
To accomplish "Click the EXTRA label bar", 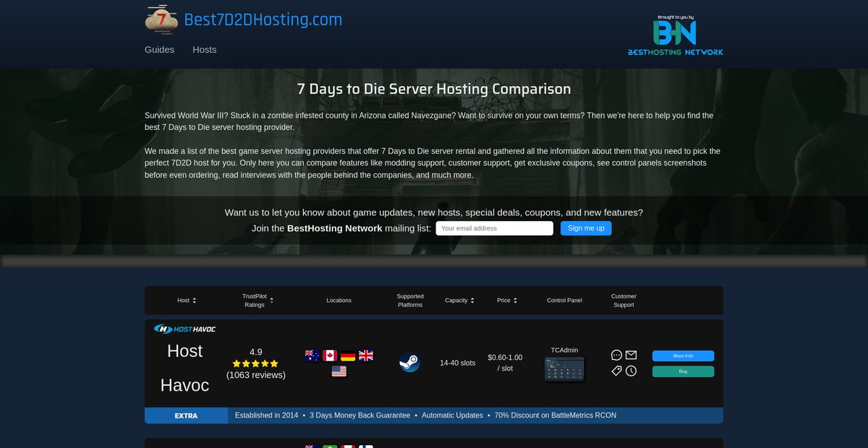I will pyautogui.click(x=186, y=415).
